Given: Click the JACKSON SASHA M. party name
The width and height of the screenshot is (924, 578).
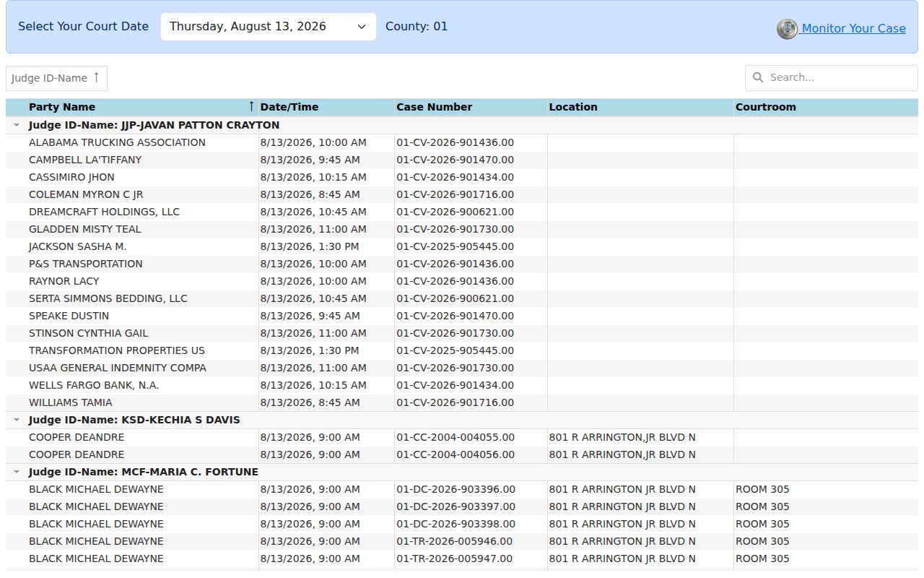Looking at the screenshot, I should tap(78, 246).
